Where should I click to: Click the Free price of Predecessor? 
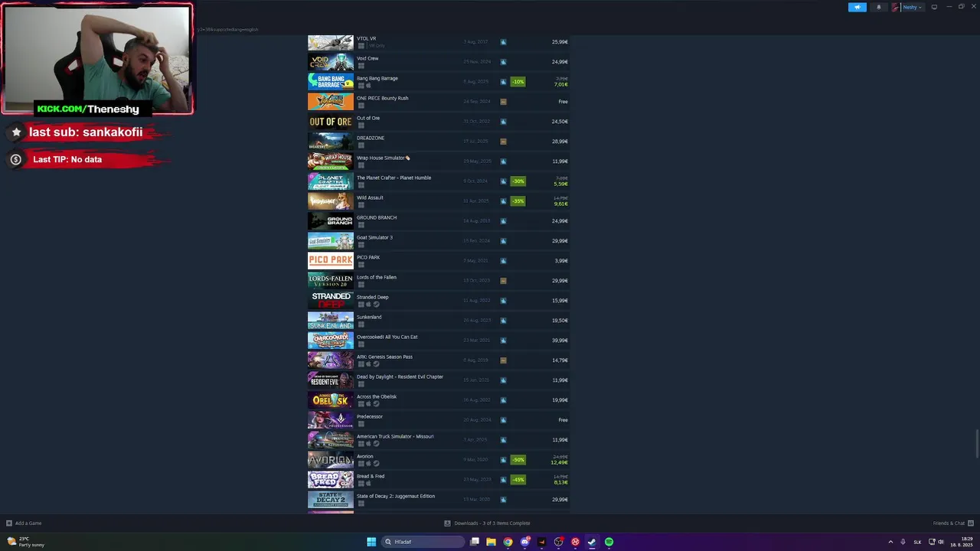(x=563, y=420)
